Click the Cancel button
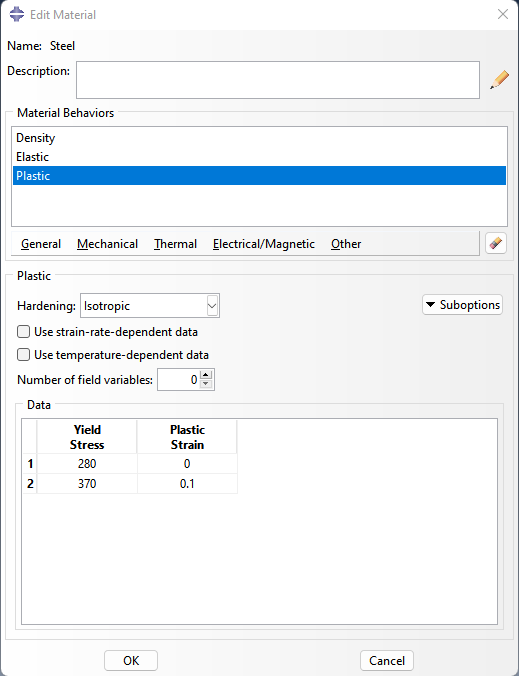The image size is (519, 676). pyautogui.click(x=387, y=660)
